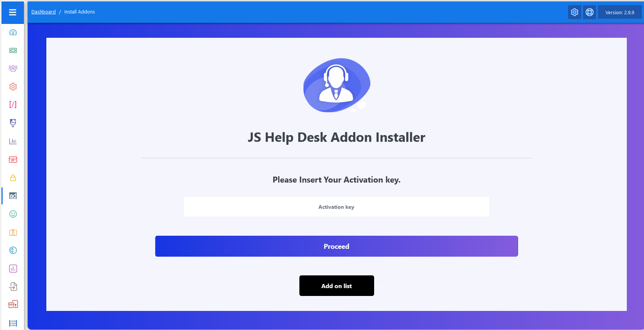Open the green smiley face icon
Screen dimensions: 644x330
tap(13, 214)
